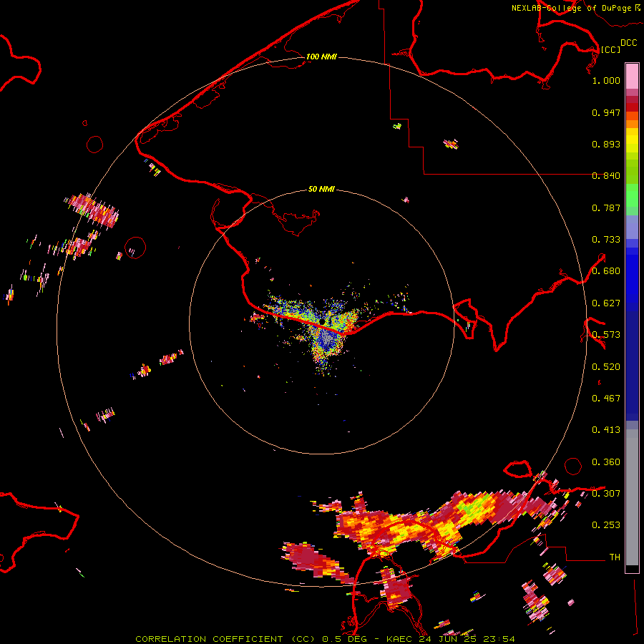Click the [CC] legend heading
Screen dimensions: 644x644
coord(610,49)
